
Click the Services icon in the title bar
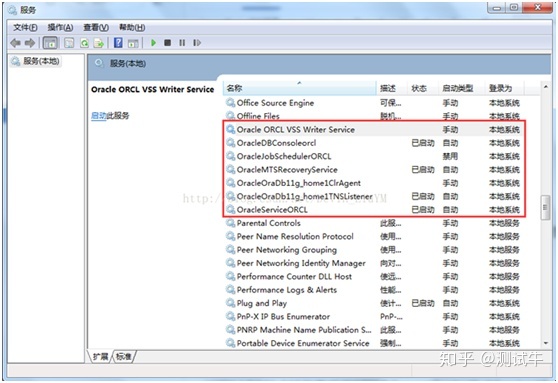pos(12,10)
